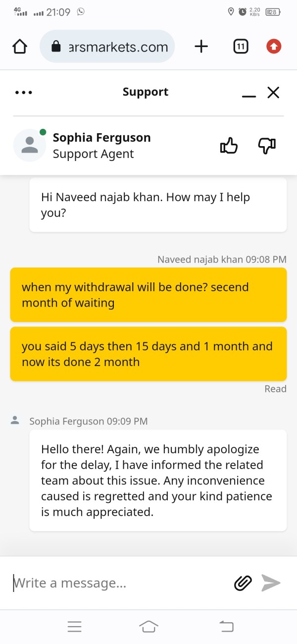Close the Support chat widget
The width and height of the screenshot is (297, 644).
(273, 92)
